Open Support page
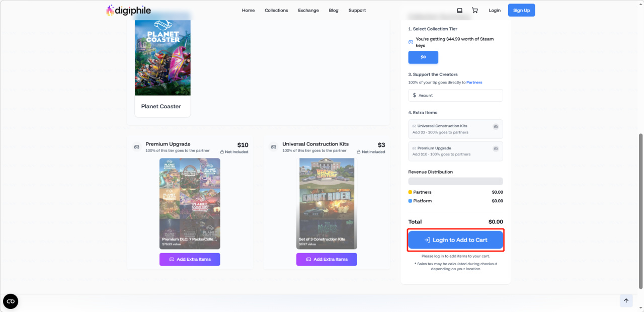 pyautogui.click(x=357, y=10)
